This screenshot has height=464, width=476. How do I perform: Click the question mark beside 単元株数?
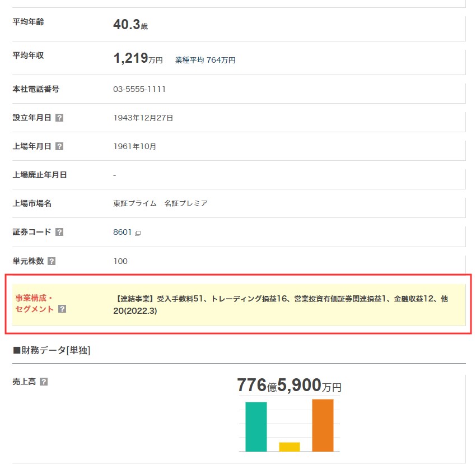52,261
